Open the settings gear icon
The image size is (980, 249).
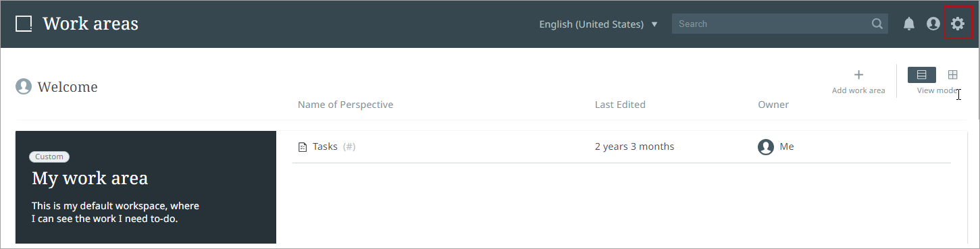(957, 24)
